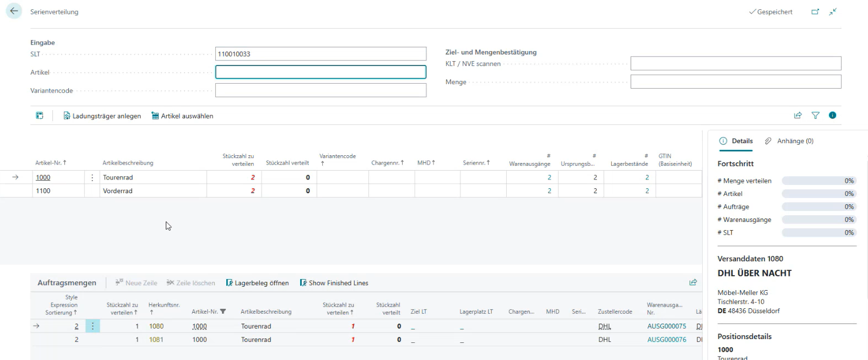Open the filter pane icon
868x360 pixels.
815,116
